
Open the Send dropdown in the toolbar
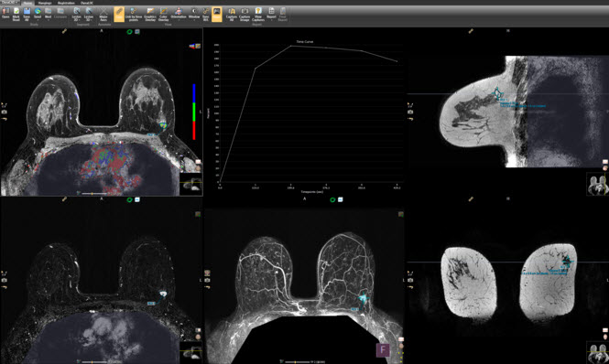pyautogui.click(x=38, y=14)
